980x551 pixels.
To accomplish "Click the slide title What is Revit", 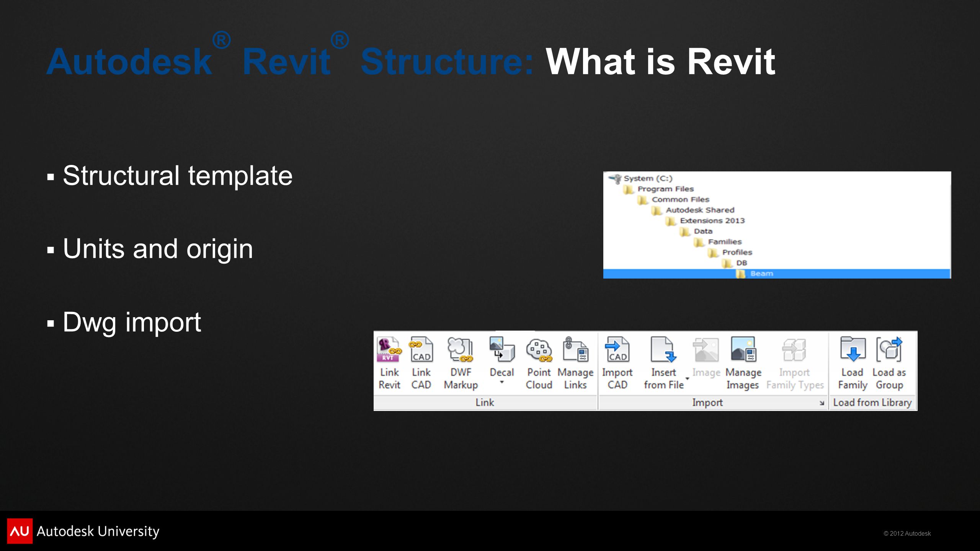I will tap(661, 62).
